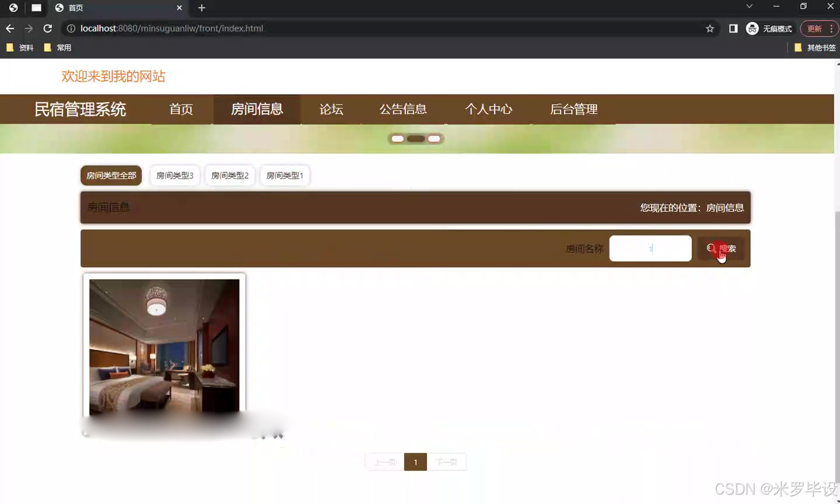This screenshot has height=504, width=840.
Task: Switch to the 论坛 navigation tab
Action: 330,109
